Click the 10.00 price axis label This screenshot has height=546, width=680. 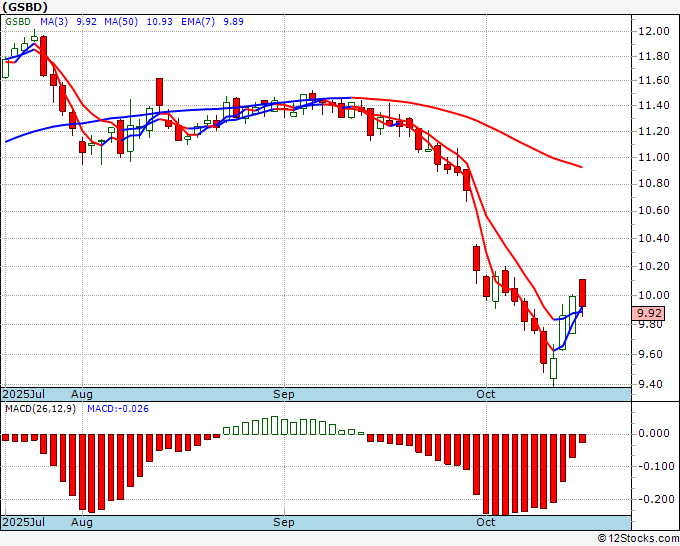click(654, 295)
